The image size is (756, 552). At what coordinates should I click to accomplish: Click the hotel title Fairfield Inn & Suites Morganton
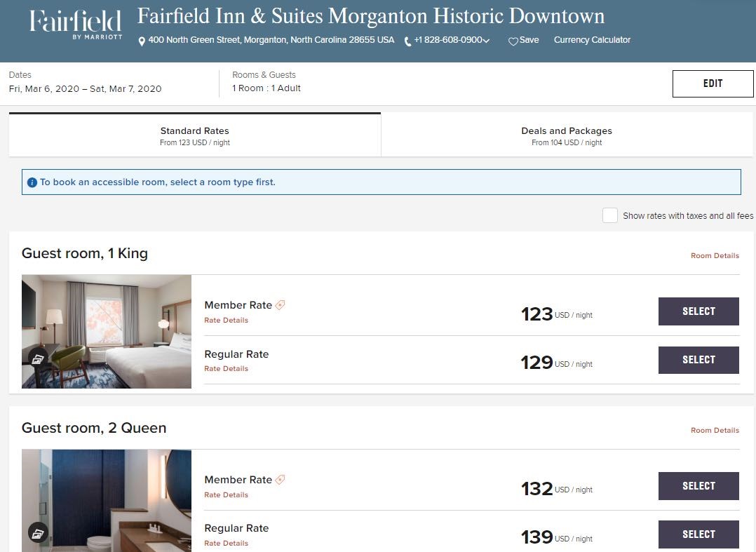click(x=371, y=16)
